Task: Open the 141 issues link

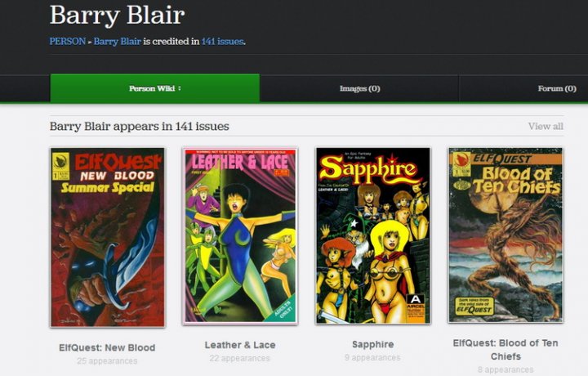Action: point(222,41)
